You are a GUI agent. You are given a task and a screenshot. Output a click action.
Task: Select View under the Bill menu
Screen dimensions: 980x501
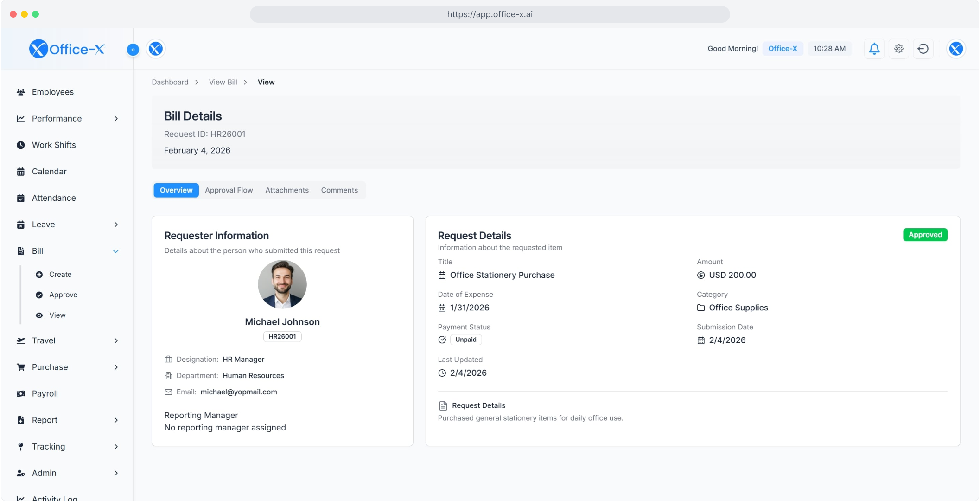coord(57,315)
